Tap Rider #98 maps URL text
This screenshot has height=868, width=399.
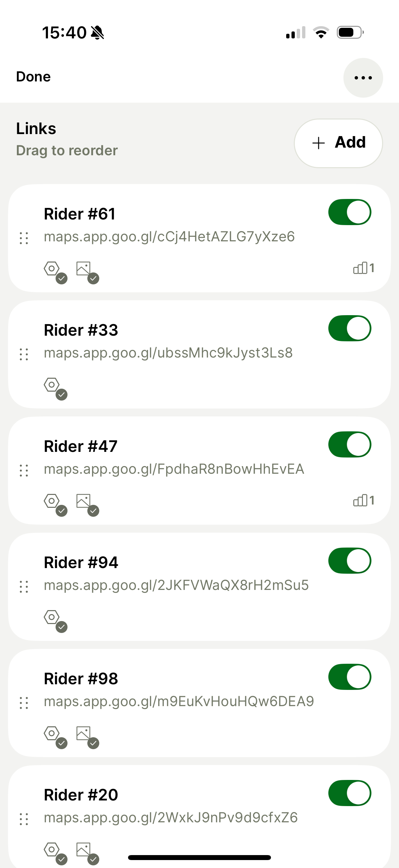tap(179, 701)
